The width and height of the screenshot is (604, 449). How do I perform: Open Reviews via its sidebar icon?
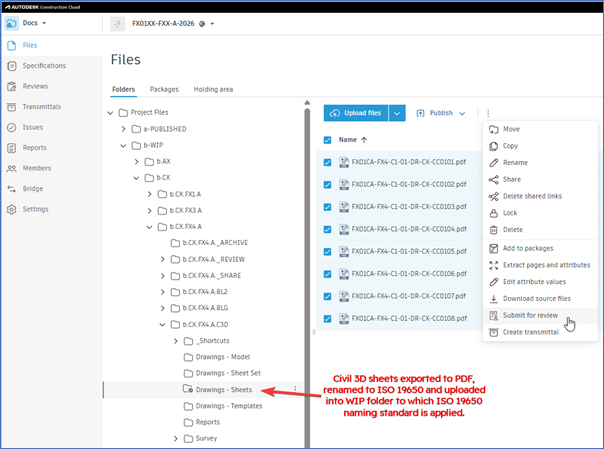tap(12, 86)
